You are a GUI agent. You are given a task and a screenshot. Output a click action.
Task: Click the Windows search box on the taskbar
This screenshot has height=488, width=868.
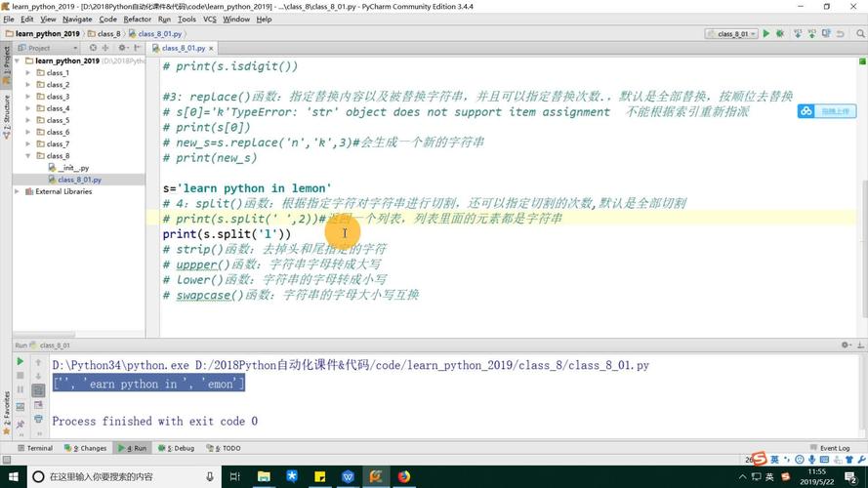click(x=122, y=476)
